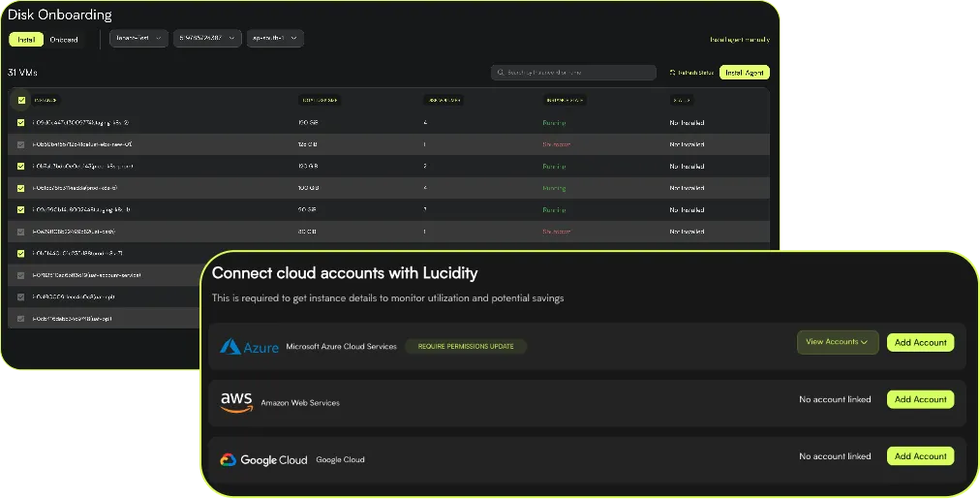Open the ap-south-1 region dropdown

click(275, 38)
